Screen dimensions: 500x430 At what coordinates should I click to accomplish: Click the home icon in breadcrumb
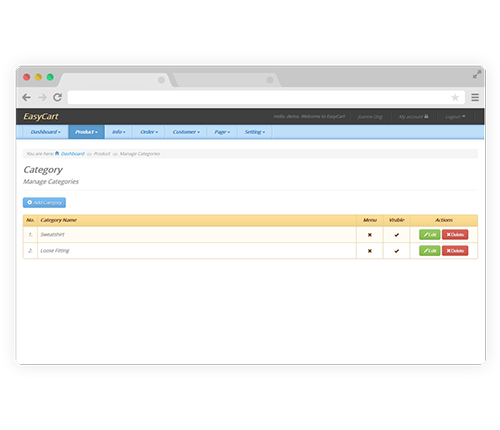coord(57,153)
